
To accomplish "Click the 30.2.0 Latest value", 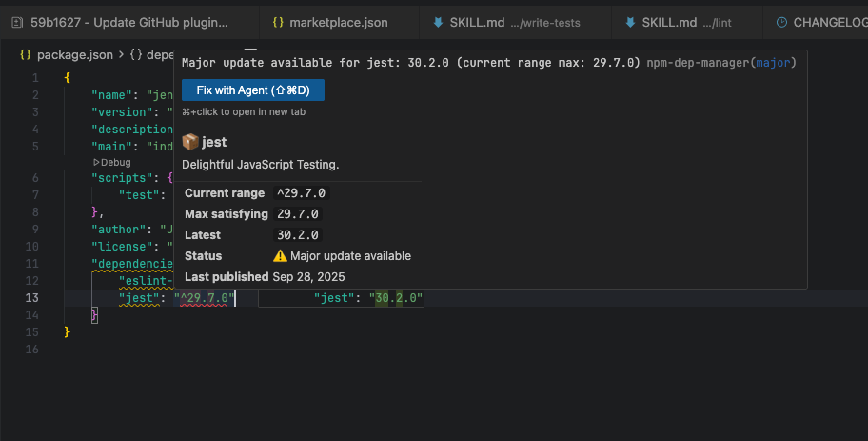I will click(x=298, y=235).
